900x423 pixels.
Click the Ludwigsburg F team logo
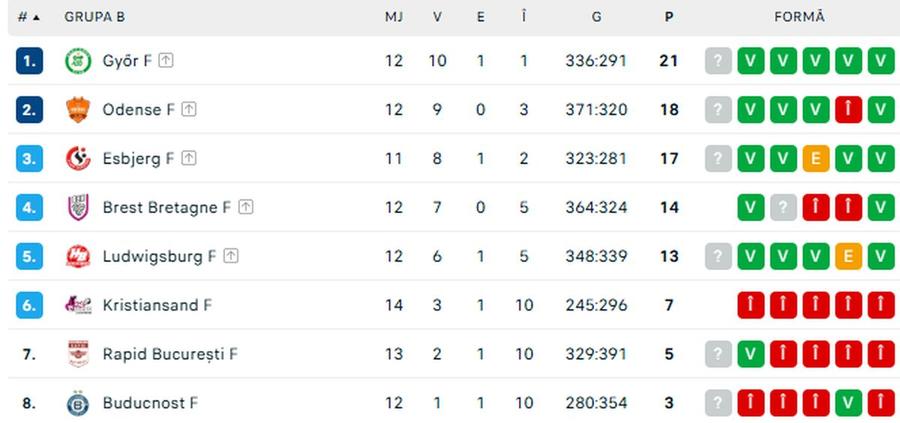coord(78,256)
